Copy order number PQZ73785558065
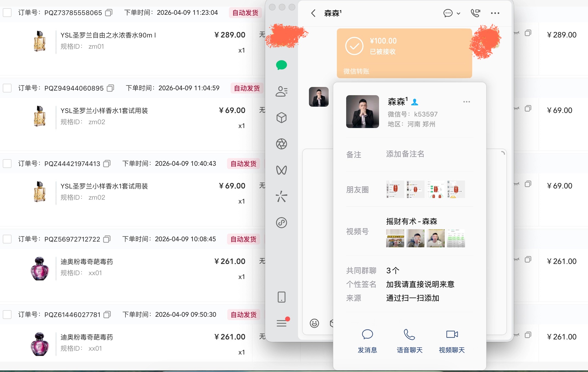The height and width of the screenshot is (372, 588). (x=108, y=13)
